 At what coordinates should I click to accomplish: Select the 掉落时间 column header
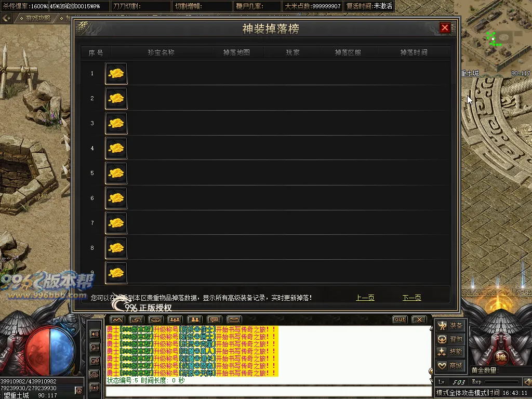tap(414, 52)
